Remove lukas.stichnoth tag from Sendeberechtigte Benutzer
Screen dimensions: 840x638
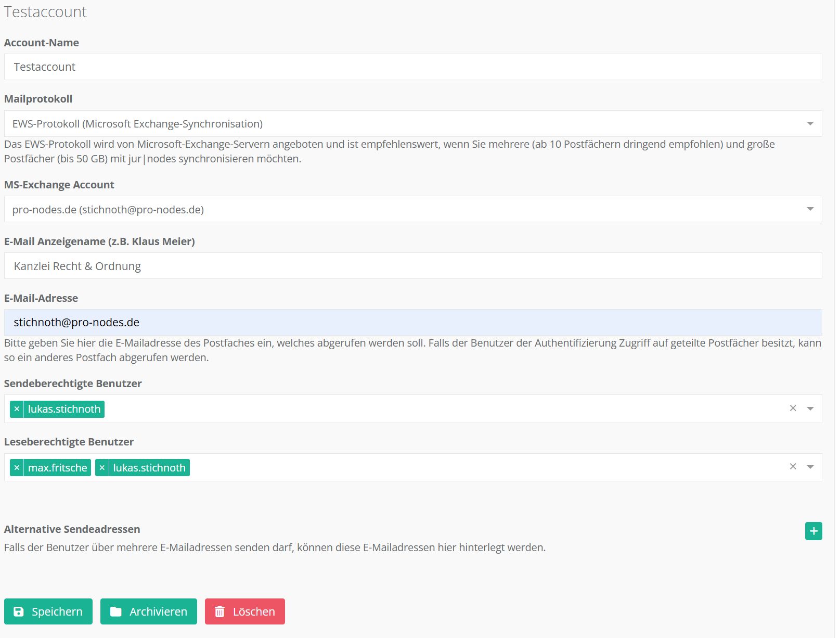[x=17, y=409]
